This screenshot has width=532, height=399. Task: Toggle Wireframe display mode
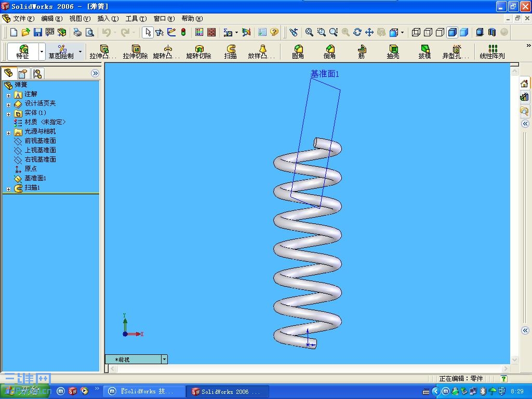(x=416, y=32)
